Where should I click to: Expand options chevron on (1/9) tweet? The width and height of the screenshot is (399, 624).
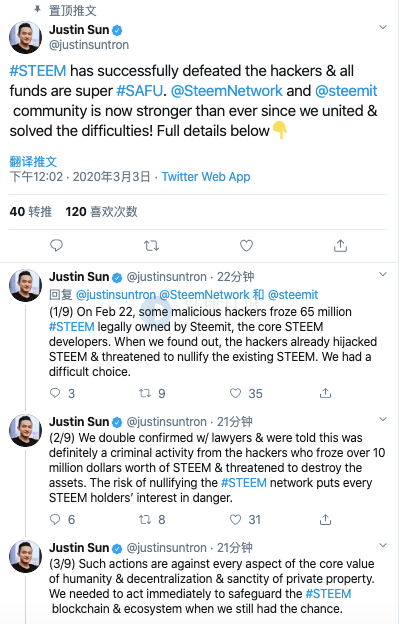(x=383, y=274)
